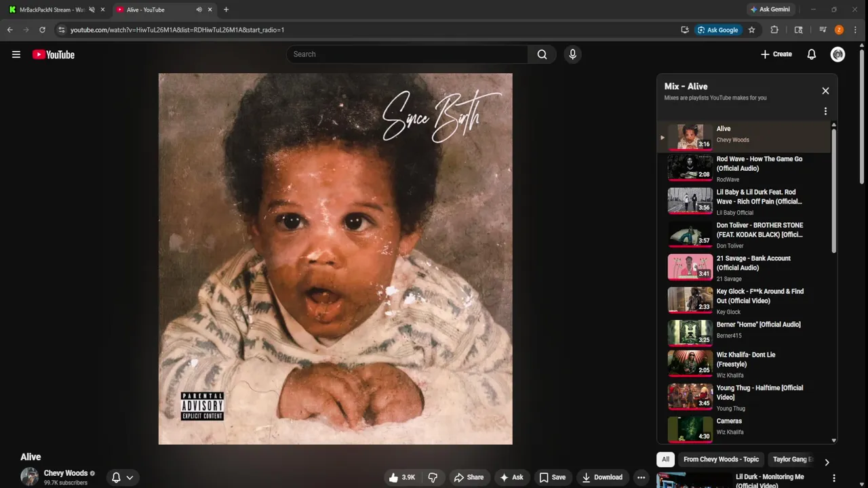The width and height of the screenshot is (868, 488).
Task: Play Rod Wave - How The Game Go
Action: [x=744, y=169]
